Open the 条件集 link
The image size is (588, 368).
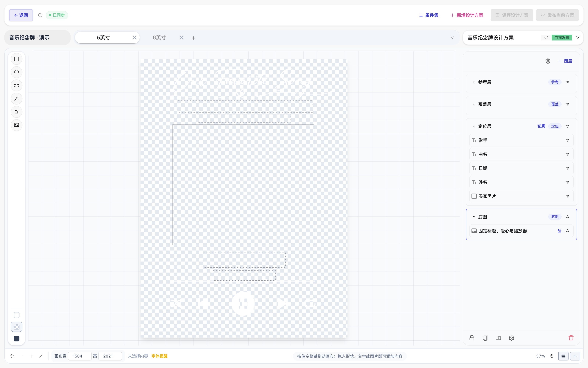pos(429,15)
